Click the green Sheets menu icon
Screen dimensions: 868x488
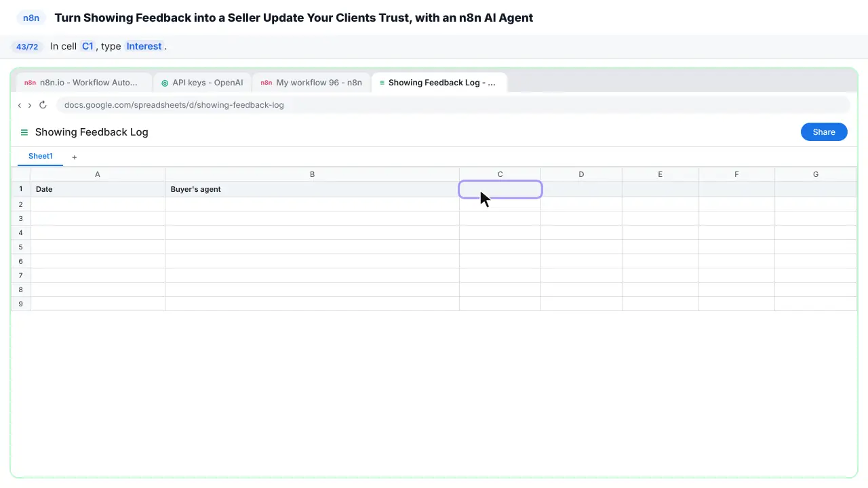tap(24, 132)
